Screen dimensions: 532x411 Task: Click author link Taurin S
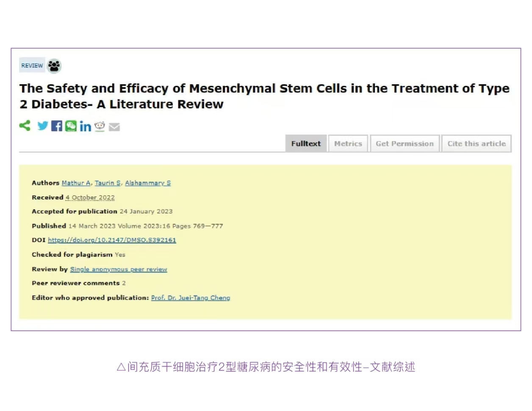point(108,183)
